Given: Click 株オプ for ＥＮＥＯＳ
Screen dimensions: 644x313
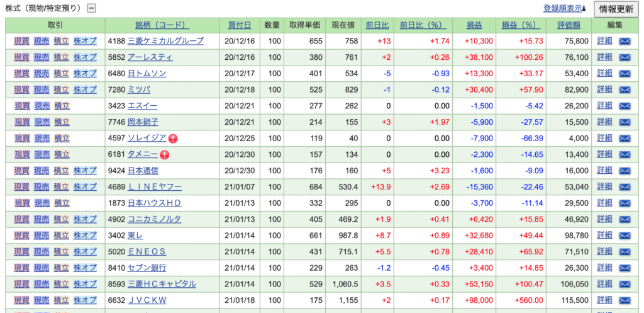Looking at the screenshot, I should tap(85, 252).
